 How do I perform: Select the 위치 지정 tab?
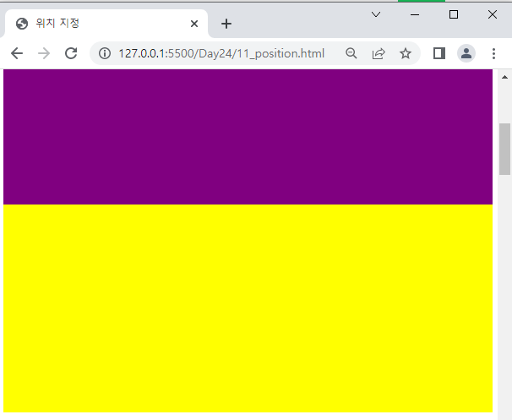pos(106,24)
